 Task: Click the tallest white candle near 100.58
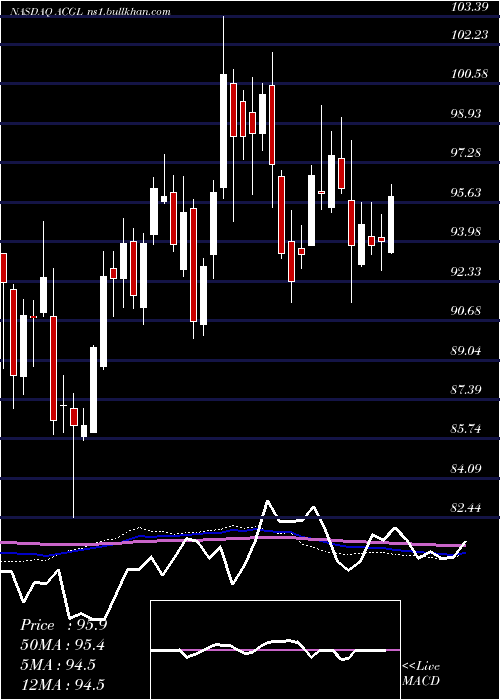(x=223, y=131)
